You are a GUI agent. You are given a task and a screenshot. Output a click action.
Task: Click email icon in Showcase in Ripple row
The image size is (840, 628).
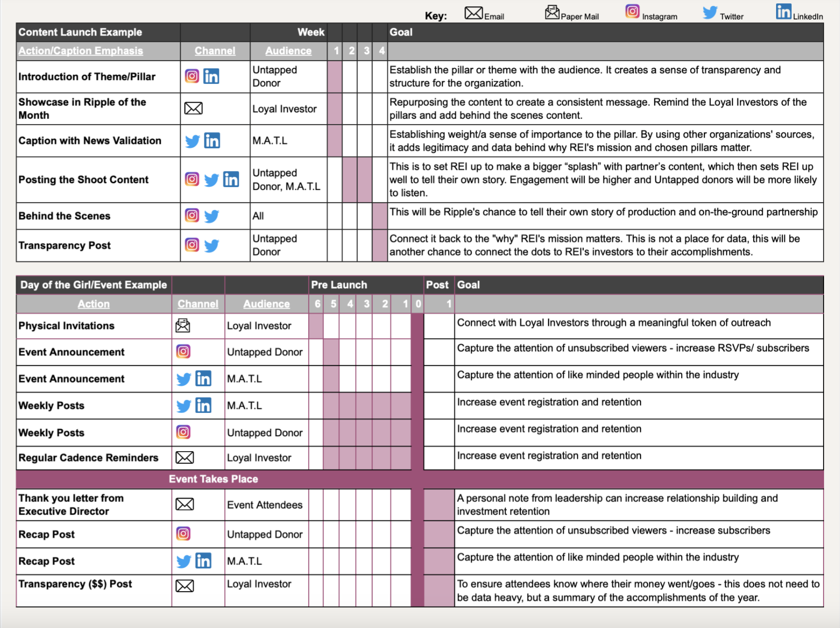pos(193,109)
